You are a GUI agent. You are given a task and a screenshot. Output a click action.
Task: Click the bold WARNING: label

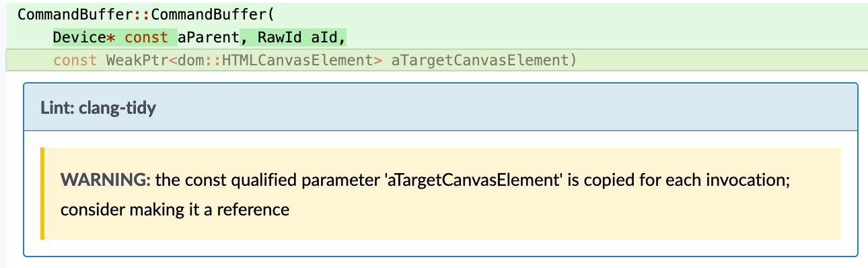106,180
